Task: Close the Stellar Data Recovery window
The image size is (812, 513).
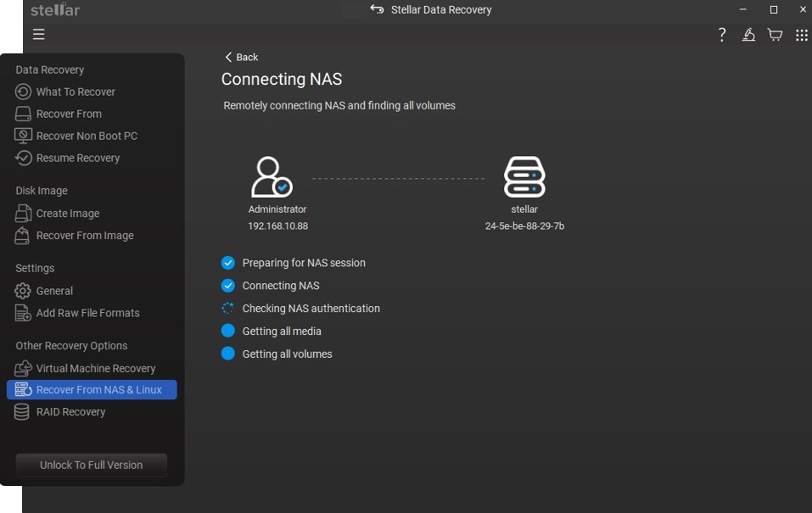Action: tap(803, 9)
